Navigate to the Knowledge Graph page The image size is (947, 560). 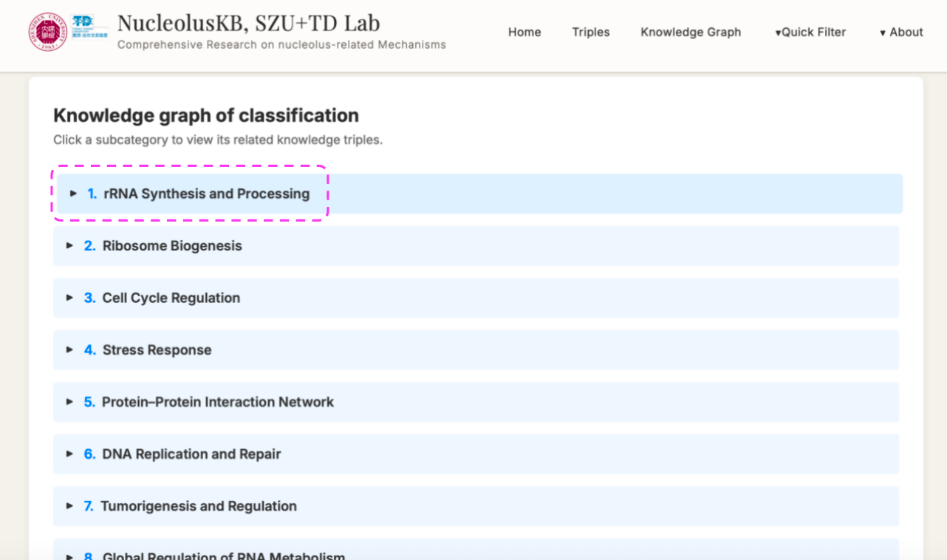click(x=691, y=32)
